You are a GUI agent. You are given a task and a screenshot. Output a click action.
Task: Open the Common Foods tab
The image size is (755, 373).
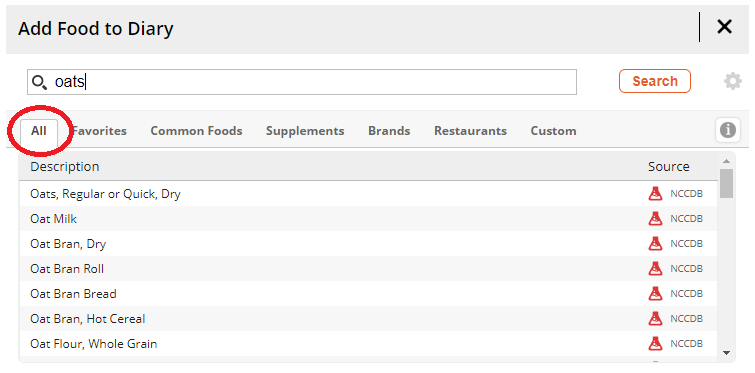(x=196, y=131)
